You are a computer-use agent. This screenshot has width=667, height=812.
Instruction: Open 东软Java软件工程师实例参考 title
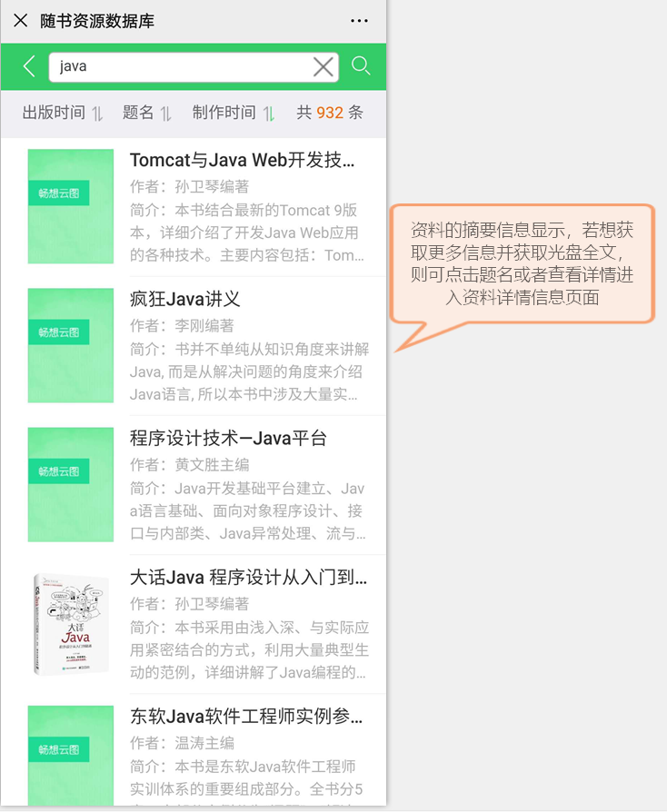pyautogui.click(x=246, y=717)
